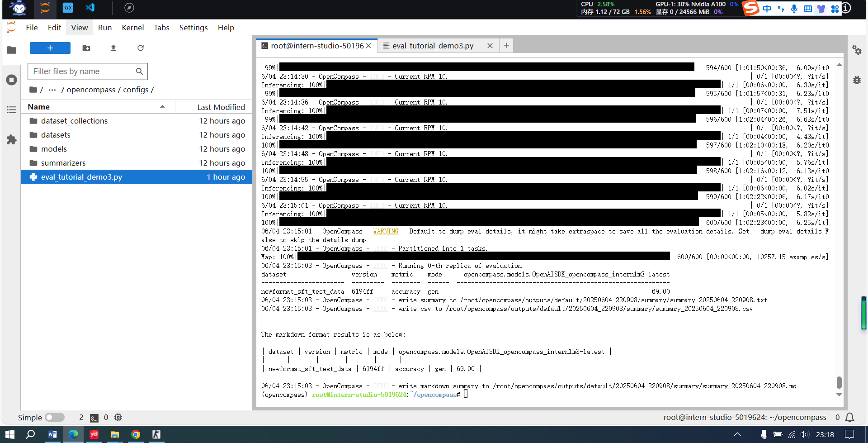Collapse the file browser via folder icon
Viewport: 868px width, 443px height.
click(11, 50)
